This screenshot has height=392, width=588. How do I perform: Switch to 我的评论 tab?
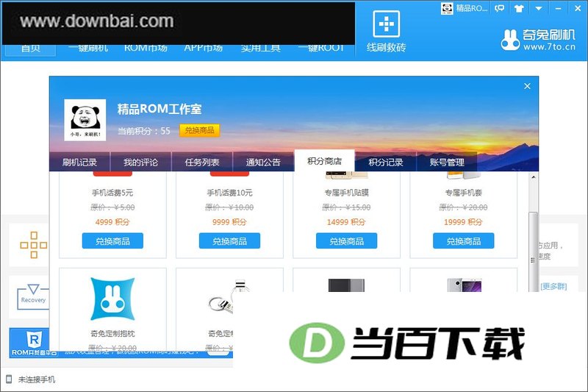click(x=140, y=162)
